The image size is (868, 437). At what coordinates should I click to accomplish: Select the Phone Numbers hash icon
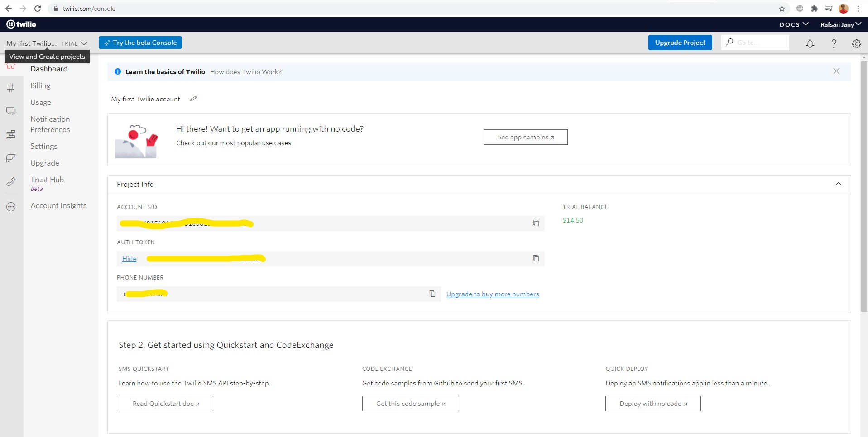pos(11,88)
